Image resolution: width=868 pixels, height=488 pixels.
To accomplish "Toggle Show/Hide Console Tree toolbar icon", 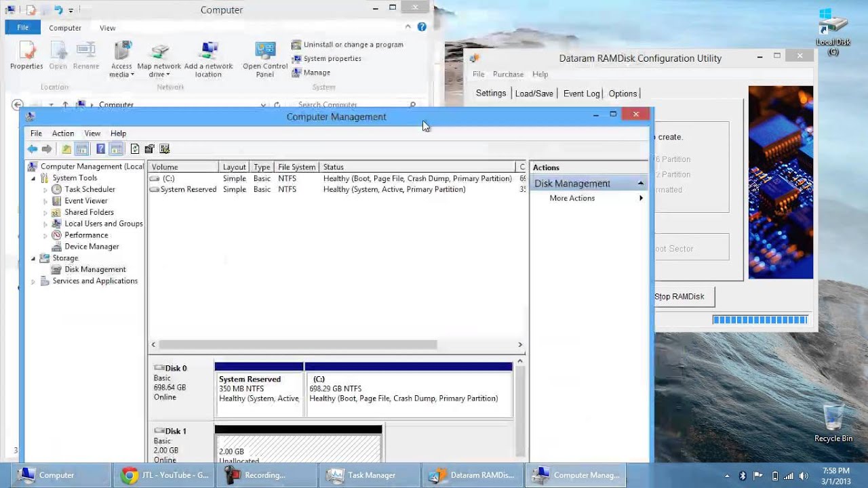I will coord(82,149).
